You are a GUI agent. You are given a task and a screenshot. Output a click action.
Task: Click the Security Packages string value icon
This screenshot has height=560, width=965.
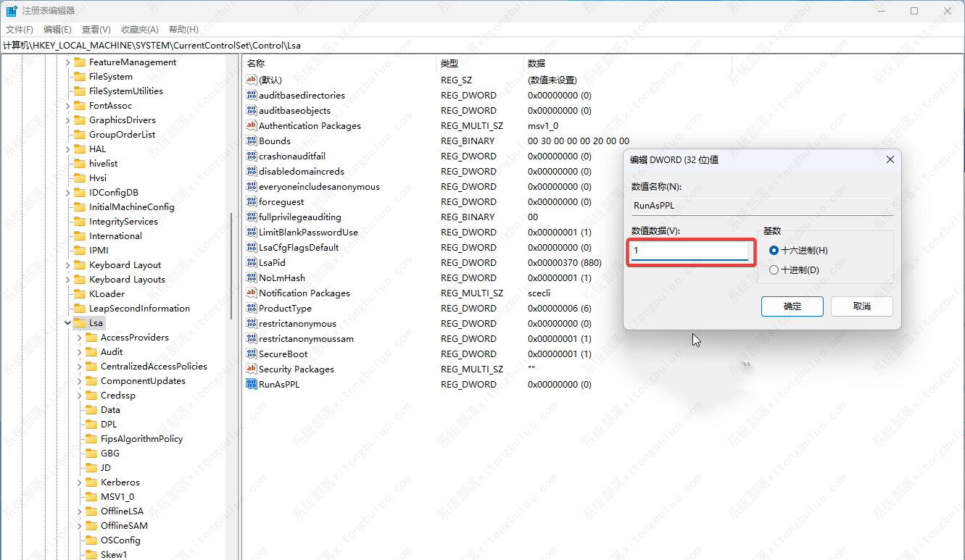(252, 369)
